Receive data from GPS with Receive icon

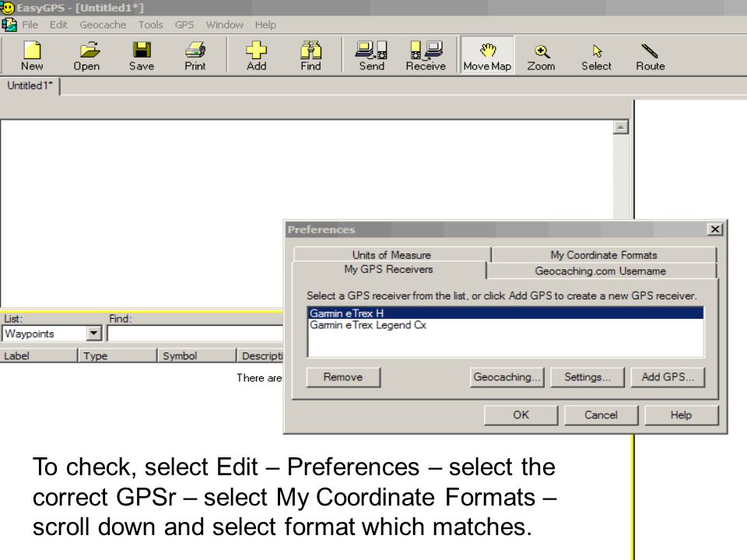click(426, 56)
